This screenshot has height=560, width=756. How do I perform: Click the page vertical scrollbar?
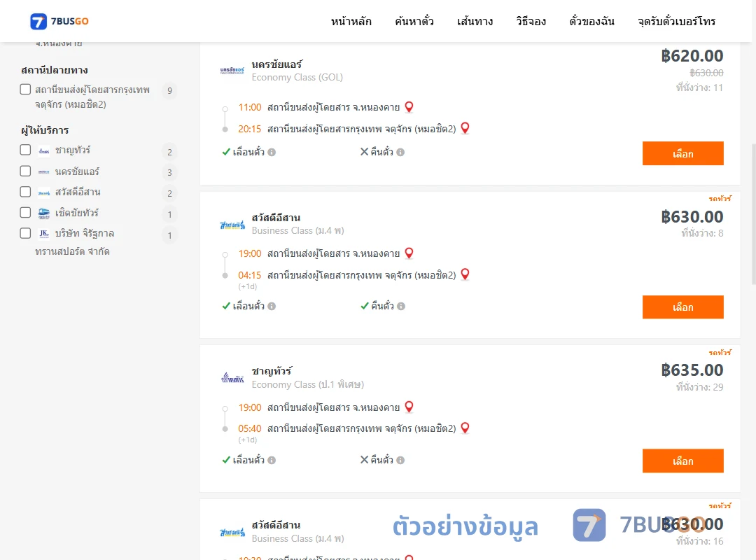point(754,214)
